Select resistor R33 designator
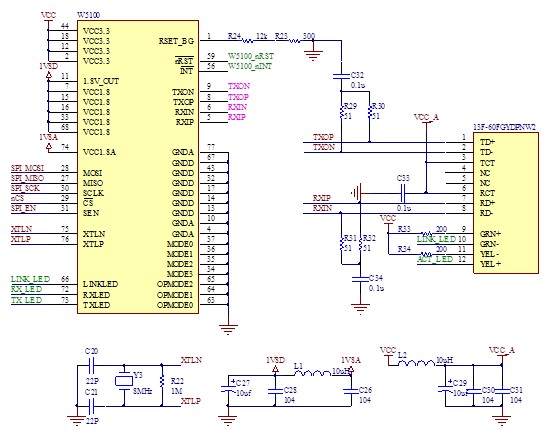This screenshot has height=438, width=556. tap(404, 229)
